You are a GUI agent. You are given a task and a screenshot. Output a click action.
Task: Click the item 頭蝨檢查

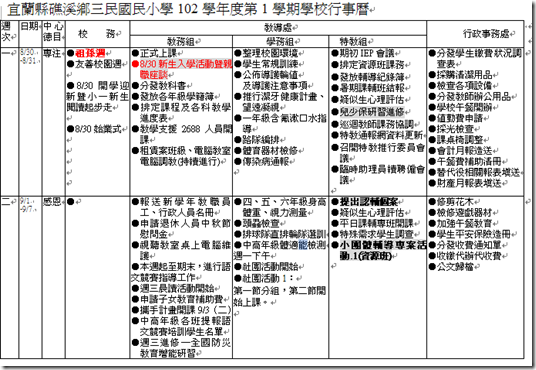click(260, 224)
